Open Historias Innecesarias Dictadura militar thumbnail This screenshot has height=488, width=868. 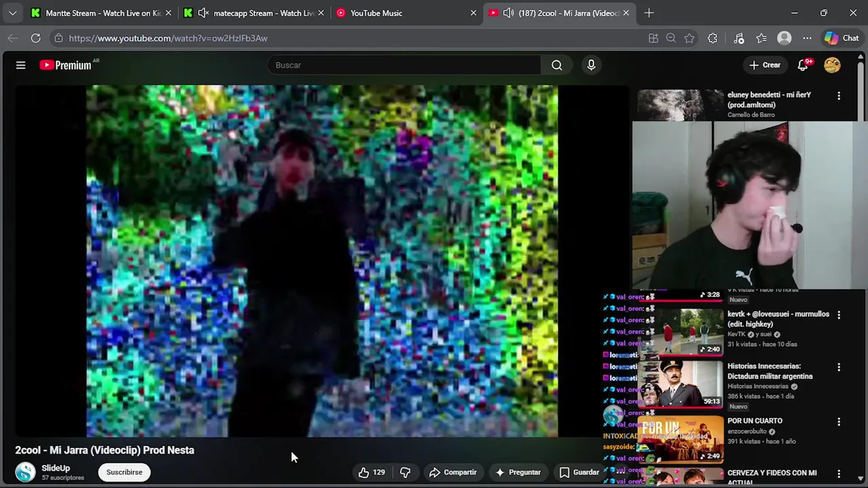[x=680, y=384]
